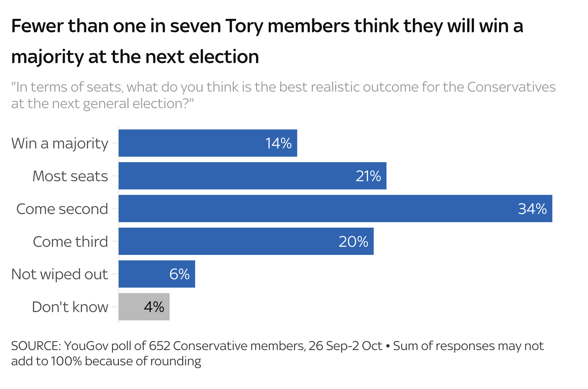The height and width of the screenshot is (389, 588).
Task: Click the "Come second" category label
Action: click(x=62, y=209)
